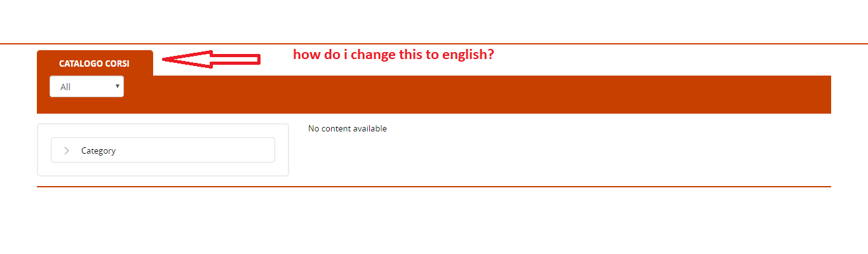Click the Category label text

[98, 150]
